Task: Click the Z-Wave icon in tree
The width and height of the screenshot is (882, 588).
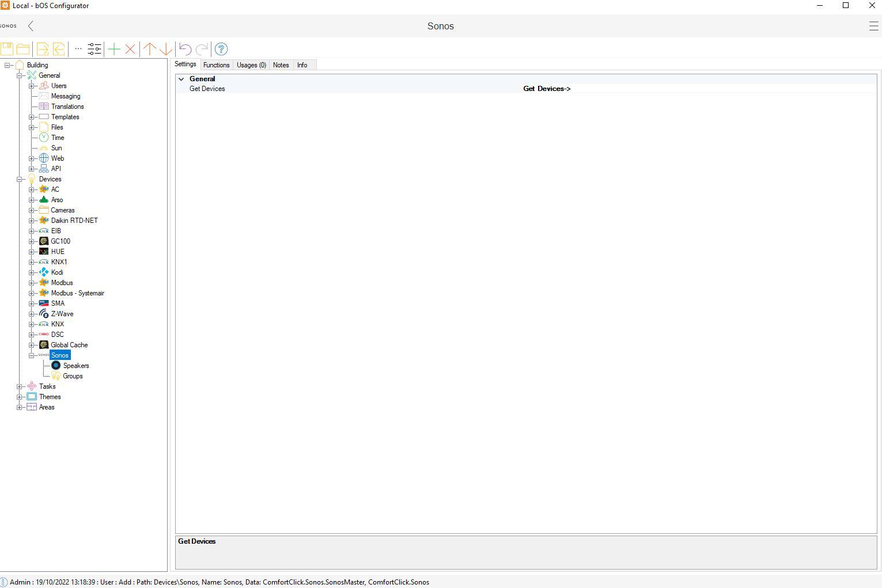Action: pos(44,314)
